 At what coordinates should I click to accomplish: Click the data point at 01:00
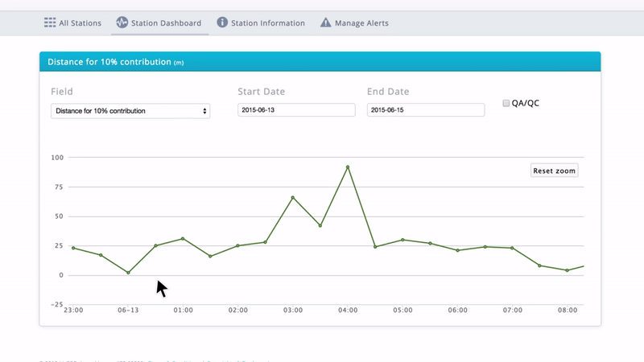coord(183,239)
